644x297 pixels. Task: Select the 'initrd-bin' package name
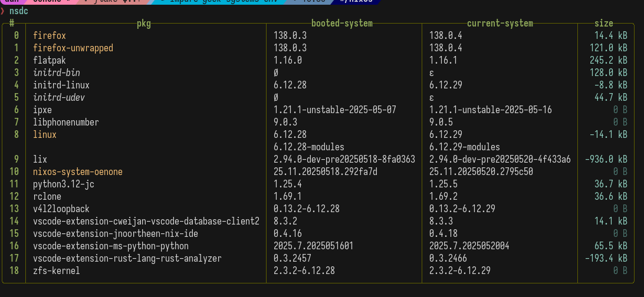tap(57, 73)
